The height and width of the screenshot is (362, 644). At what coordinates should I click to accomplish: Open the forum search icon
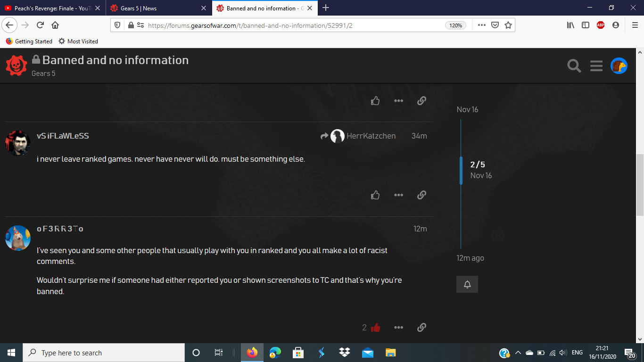click(574, 66)
